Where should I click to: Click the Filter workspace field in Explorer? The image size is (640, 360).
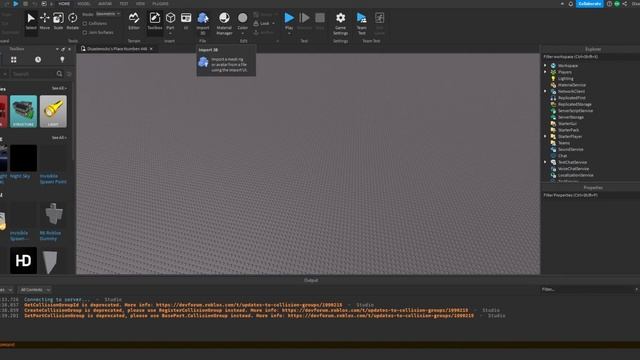[x=590, y=57]
